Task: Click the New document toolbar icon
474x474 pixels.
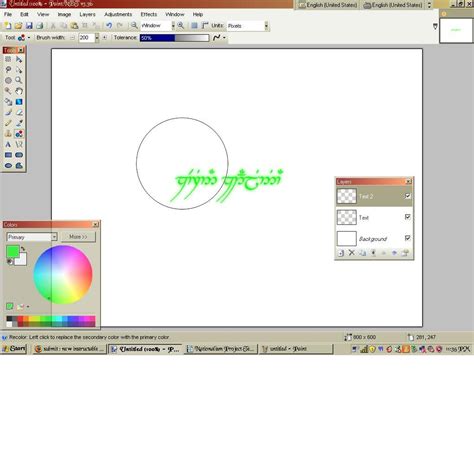Action: [8, 26]
